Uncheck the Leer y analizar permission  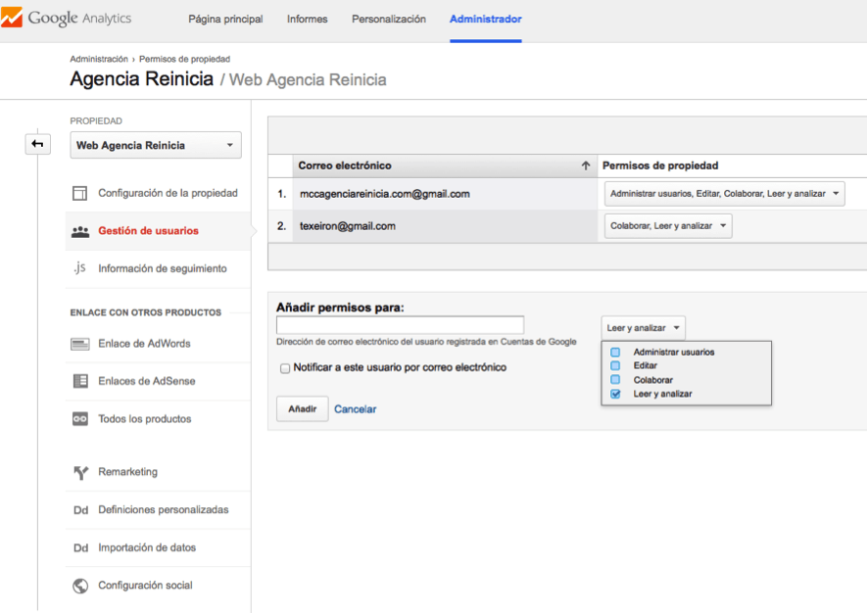tap(615, 394)
